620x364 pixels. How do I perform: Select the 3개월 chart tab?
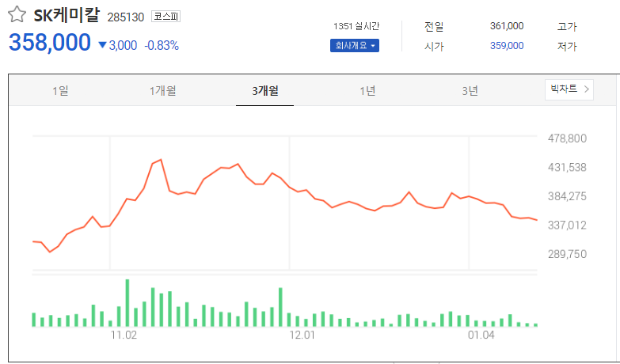265,90
